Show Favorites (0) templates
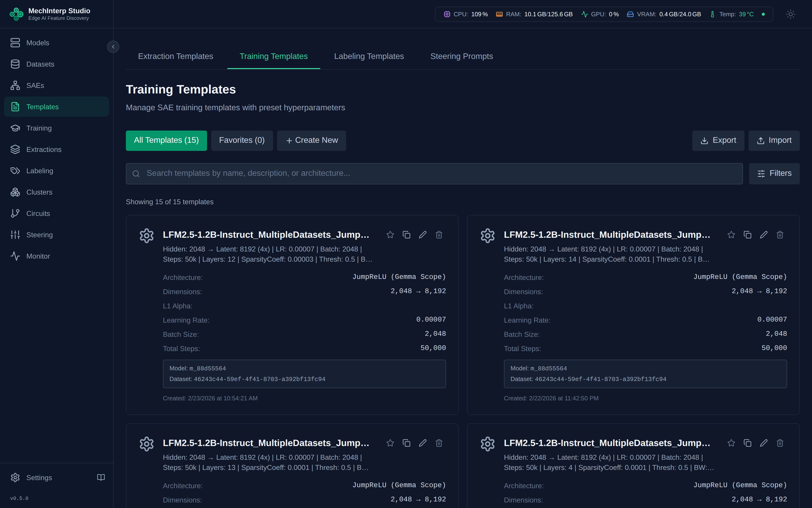Viewport: 812px width, 508px height. tap(242, 140)
